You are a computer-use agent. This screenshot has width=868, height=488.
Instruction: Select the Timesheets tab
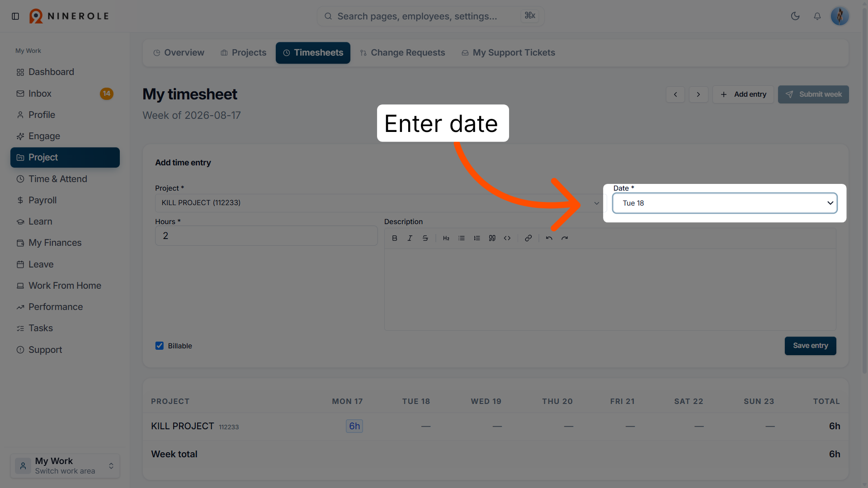point(313,53)
